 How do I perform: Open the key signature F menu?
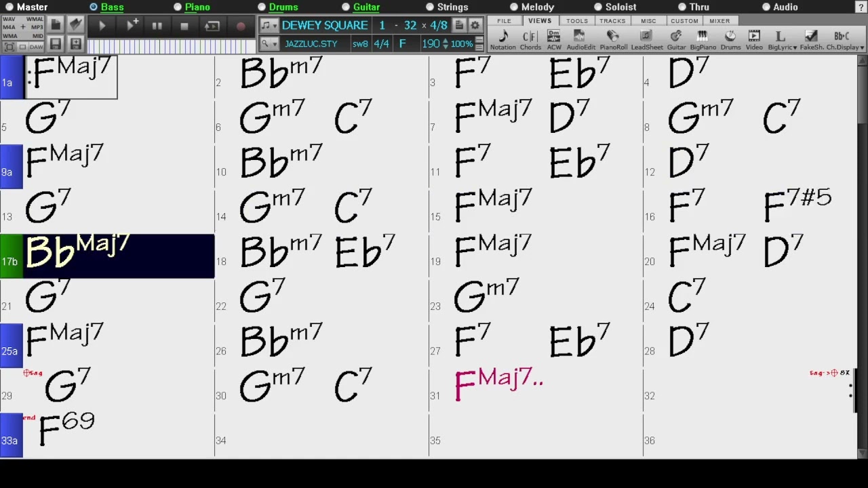(x=402, y=43)
